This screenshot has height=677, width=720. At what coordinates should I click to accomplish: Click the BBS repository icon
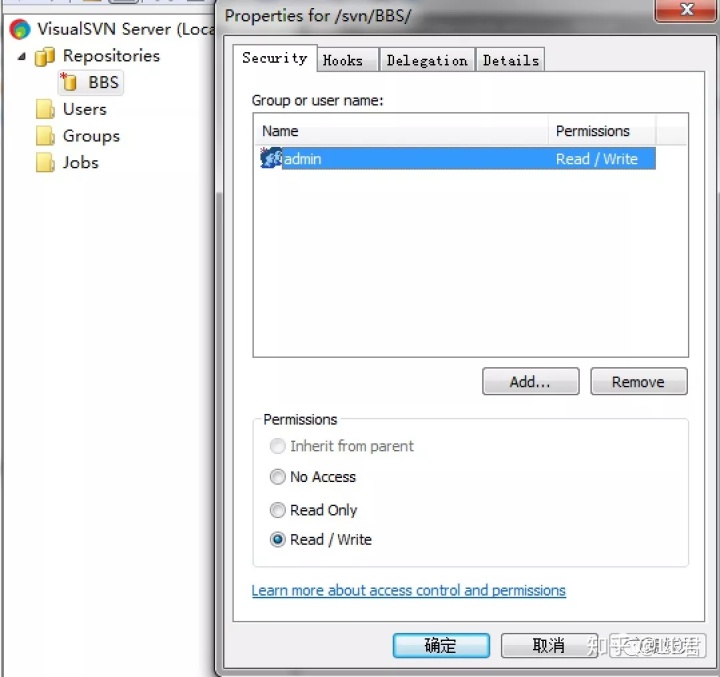[x=69, y=82]
